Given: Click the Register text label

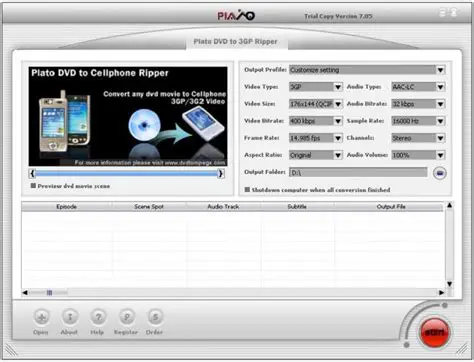Looking at the screenshot, I should 126,332.
